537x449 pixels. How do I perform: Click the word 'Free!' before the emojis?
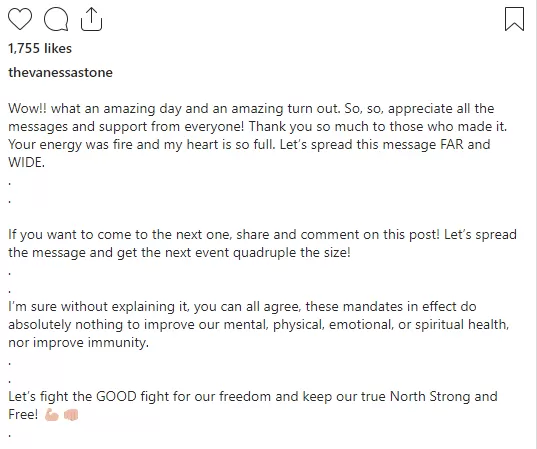[x=23, y=415]
